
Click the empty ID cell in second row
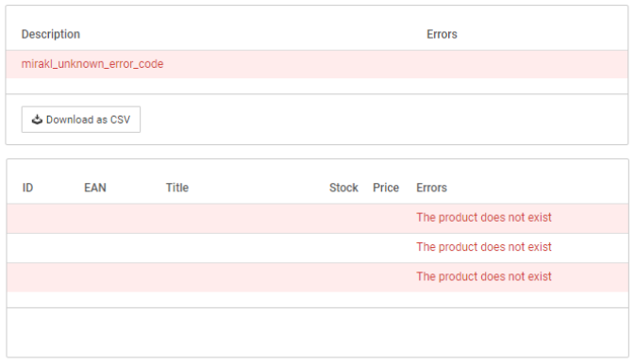click(x=45, y=247)
